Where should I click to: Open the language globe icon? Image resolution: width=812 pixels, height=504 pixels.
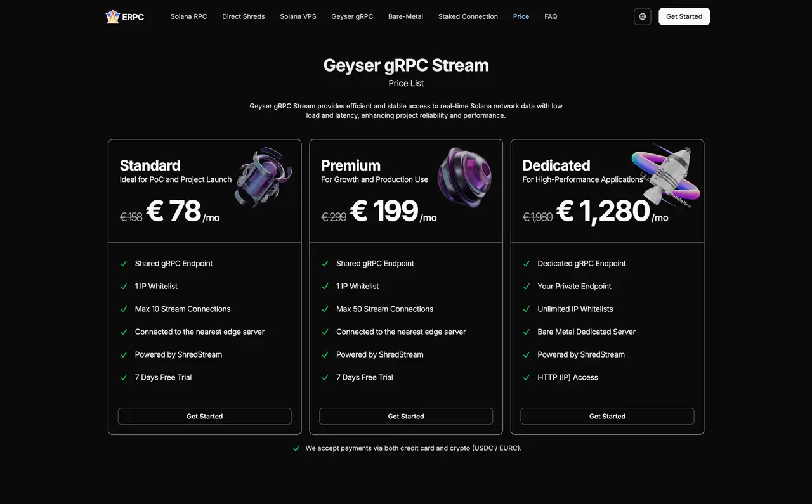point(642,16)
